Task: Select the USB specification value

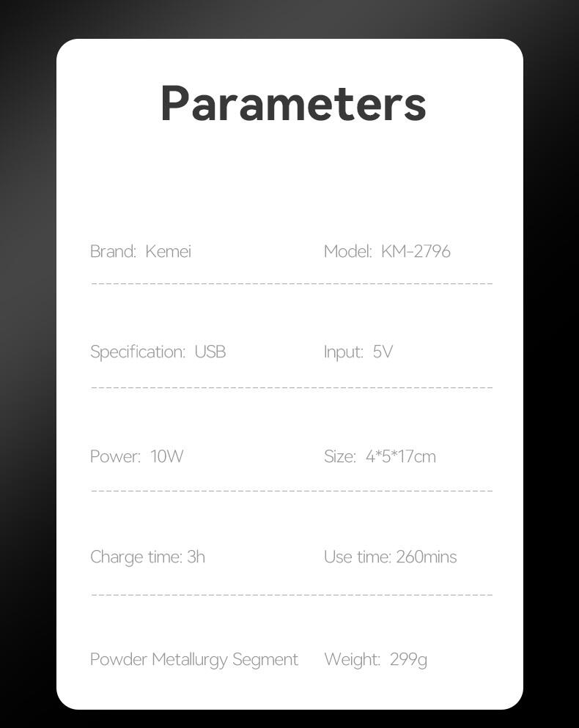Action: (210, 352)
